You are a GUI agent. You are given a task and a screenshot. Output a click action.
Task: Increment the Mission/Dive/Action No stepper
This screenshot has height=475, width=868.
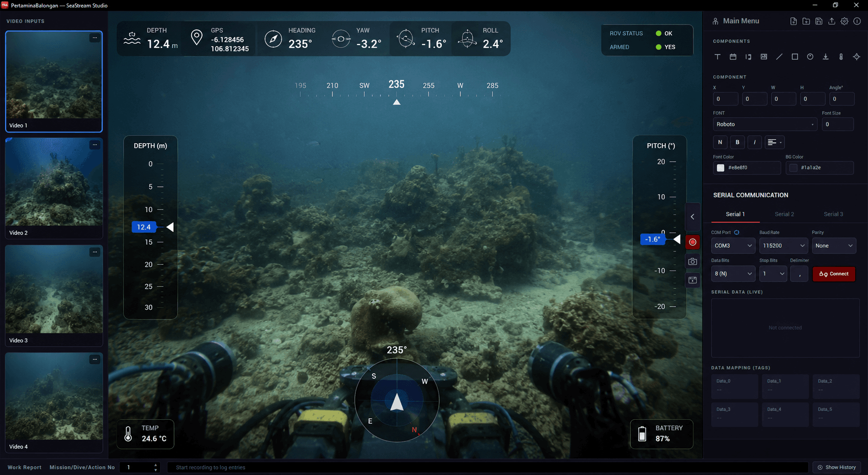156,465
